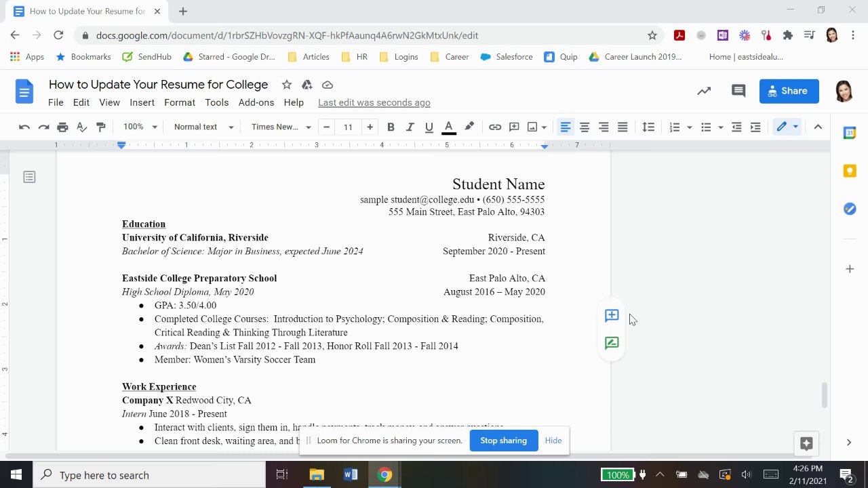This screenshot has width=868, height=488.
Task: Toggle bold formatting
Action: coord(391,127)
